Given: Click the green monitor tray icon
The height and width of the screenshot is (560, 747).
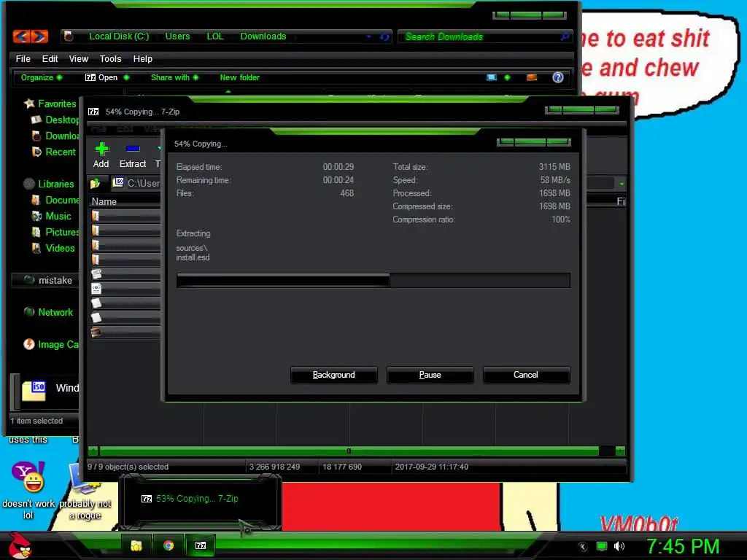Looking at the screenshot, I should click(602, 546).
